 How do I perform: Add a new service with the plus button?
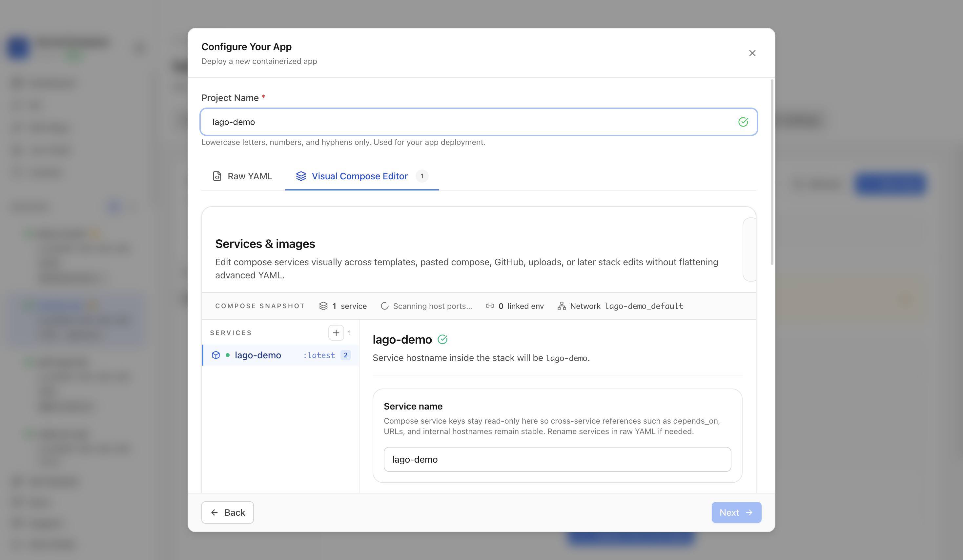[336, 333]
